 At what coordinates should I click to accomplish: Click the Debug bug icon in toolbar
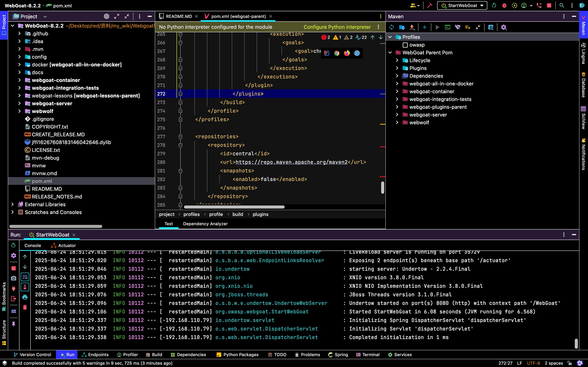504,5
